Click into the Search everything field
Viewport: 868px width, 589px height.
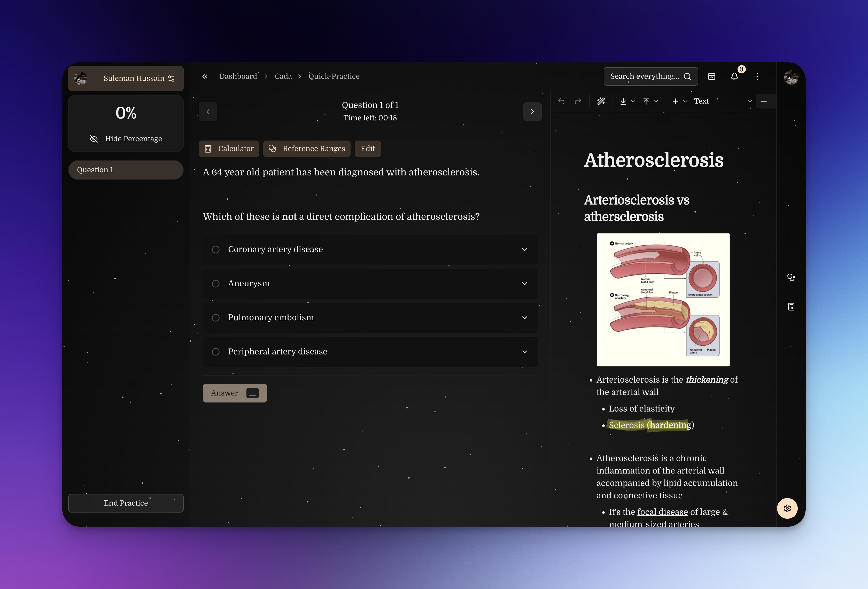pyautogui.click(x=650, y=76)
